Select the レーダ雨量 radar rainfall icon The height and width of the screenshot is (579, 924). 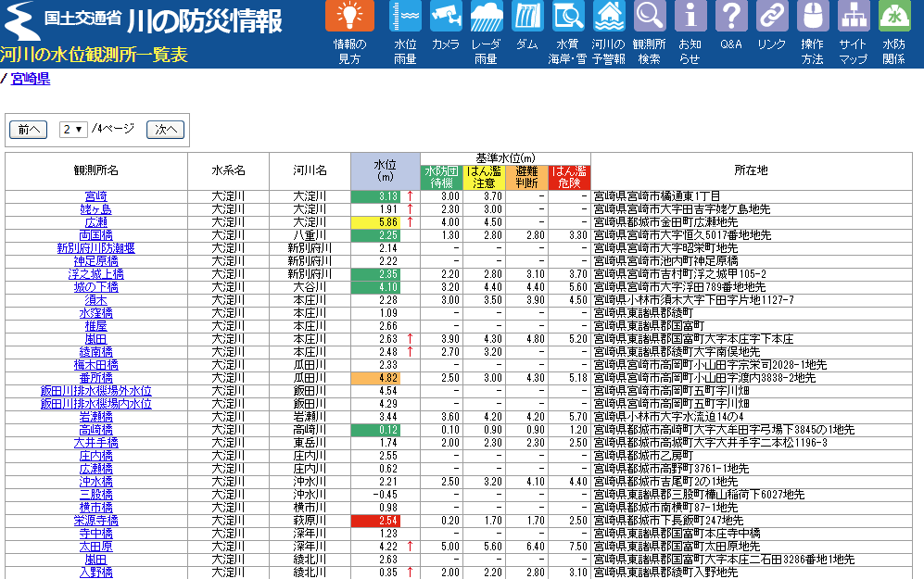coord(486,17)
